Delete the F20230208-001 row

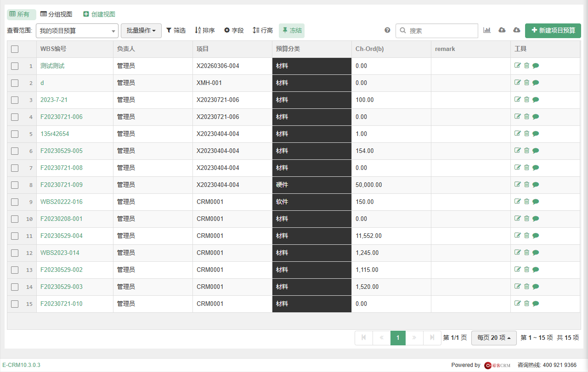coord(527,219)
